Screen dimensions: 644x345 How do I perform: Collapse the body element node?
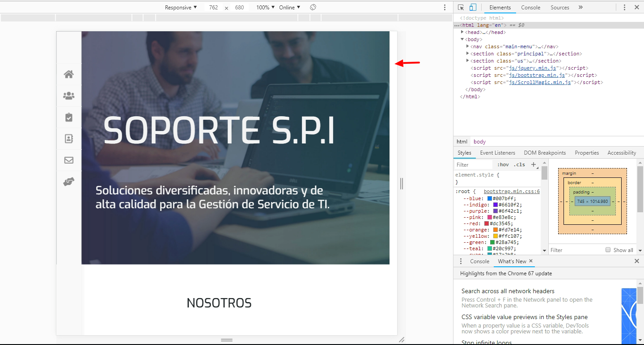click(x=462, y=39)
